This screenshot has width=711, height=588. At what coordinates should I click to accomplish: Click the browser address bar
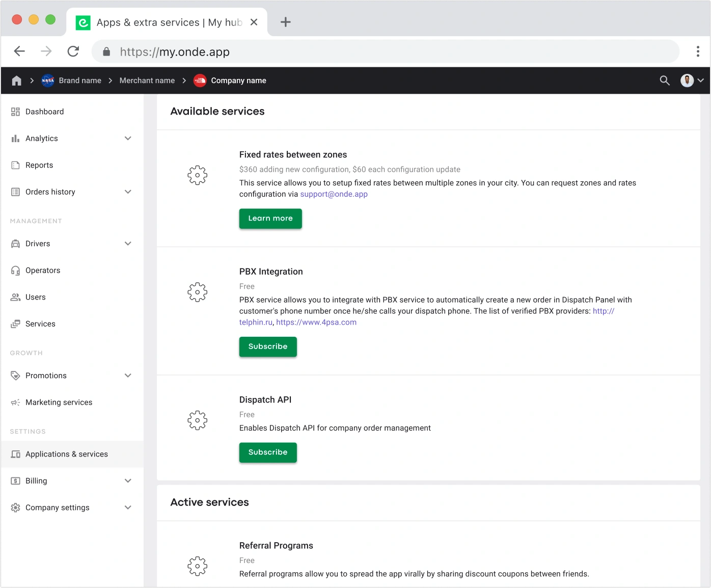pyautogui.click(x=387, y=51)
